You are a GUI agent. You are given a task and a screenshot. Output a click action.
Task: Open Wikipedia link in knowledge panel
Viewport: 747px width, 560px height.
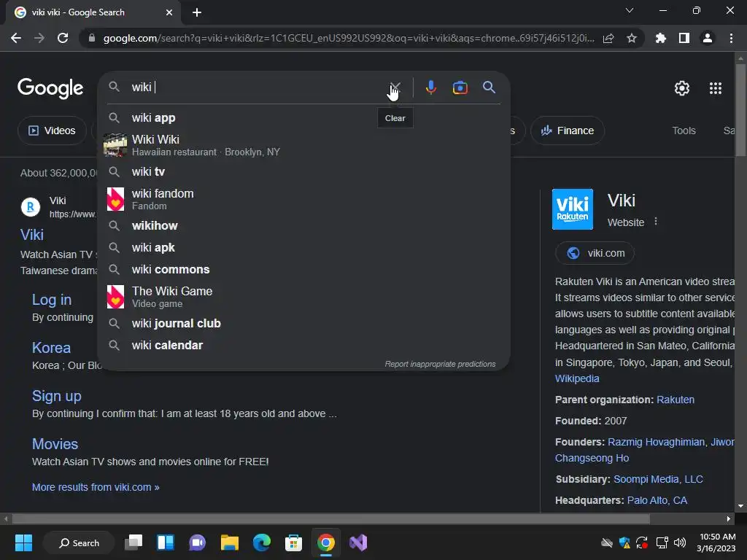pos(577,378)
